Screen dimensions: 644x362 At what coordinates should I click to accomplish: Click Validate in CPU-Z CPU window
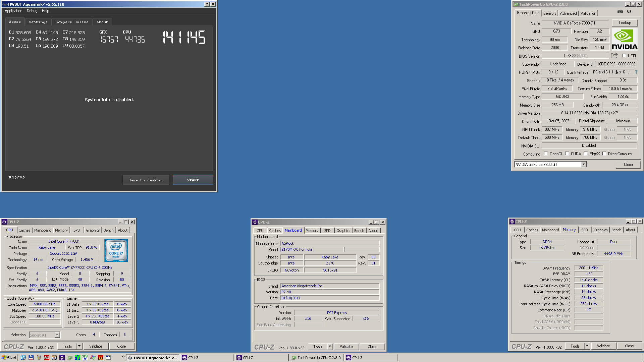96,346
